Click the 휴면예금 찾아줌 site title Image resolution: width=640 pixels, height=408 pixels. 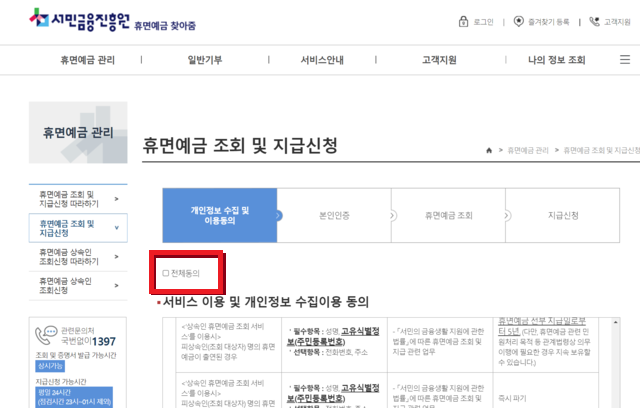(x=165, y=26)
